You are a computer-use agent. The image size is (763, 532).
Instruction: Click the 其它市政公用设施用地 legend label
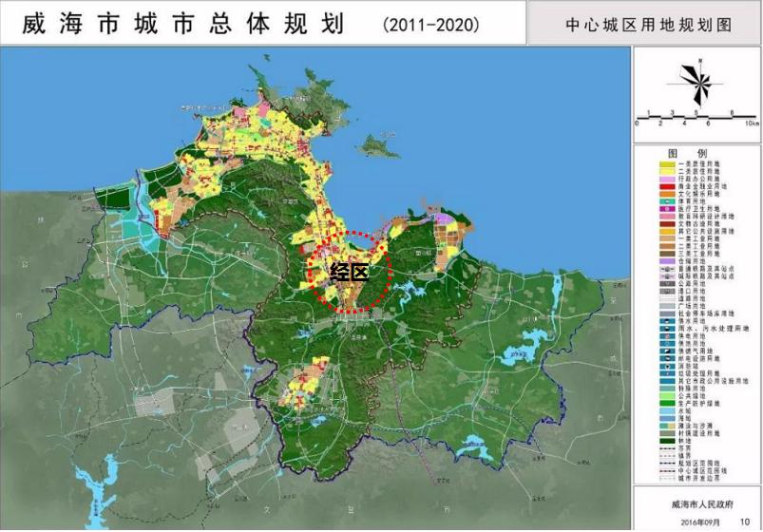tap(713, 381)
